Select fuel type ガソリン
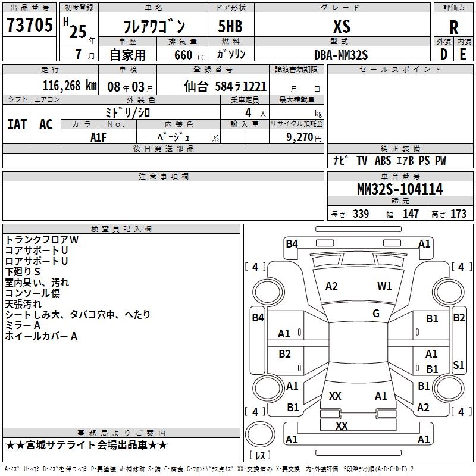 pos(231,54)
